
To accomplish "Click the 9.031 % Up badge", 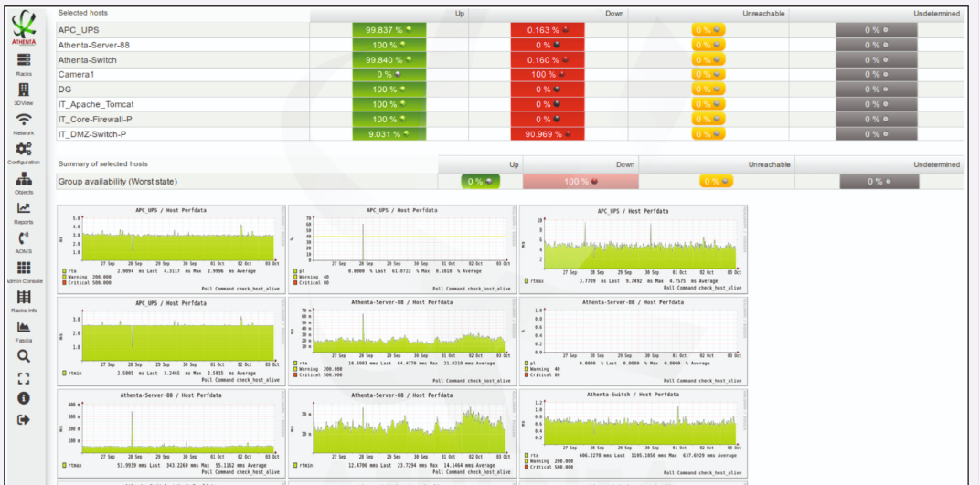I will (x=389, y=133).
